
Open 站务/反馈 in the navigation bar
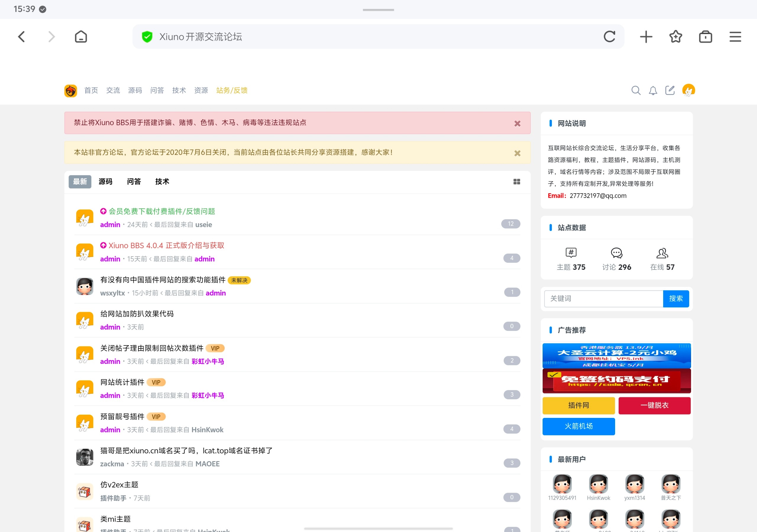[232, 90]
